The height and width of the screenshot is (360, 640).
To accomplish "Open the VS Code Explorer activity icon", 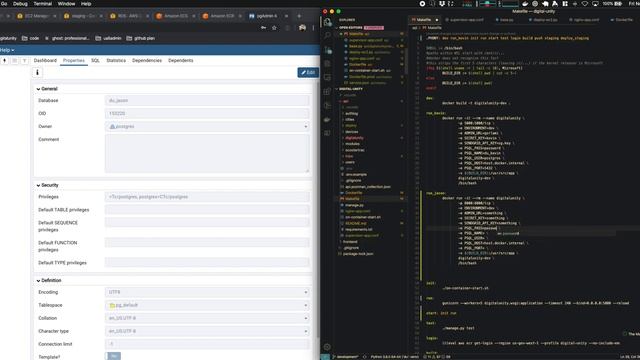I will point(327,22).
